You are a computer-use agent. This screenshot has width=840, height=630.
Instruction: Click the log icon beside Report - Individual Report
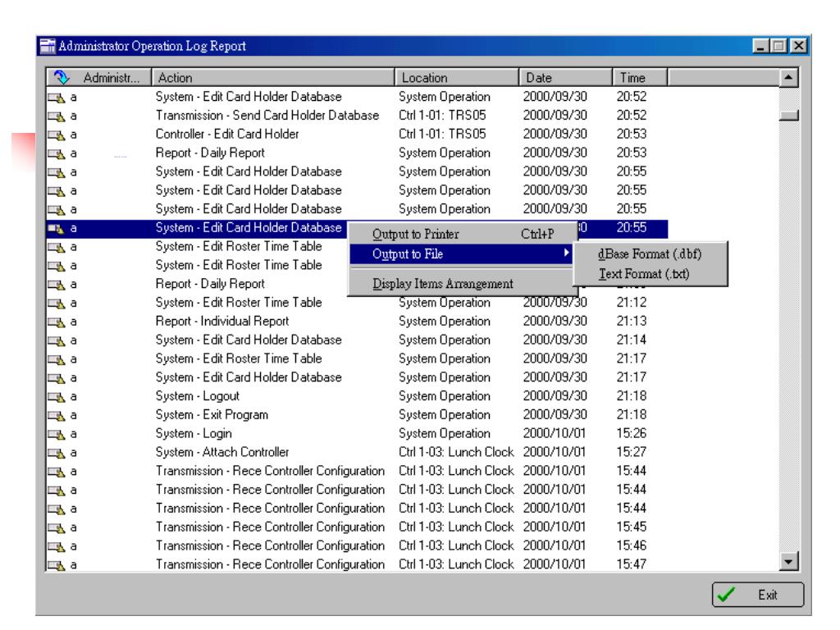pos(57,322)
